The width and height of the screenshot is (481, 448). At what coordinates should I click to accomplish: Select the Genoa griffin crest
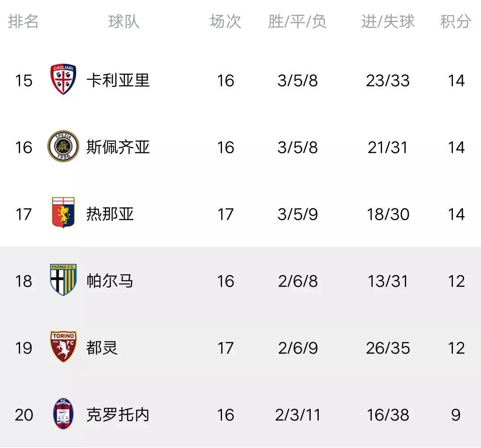[63, 213]
